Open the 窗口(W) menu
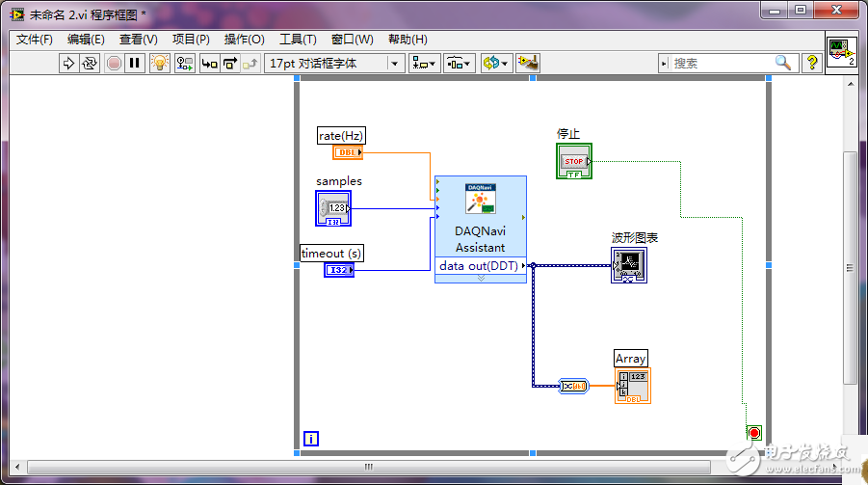The width and height of the screenshot is (868, 485). [x=352, y=40]
